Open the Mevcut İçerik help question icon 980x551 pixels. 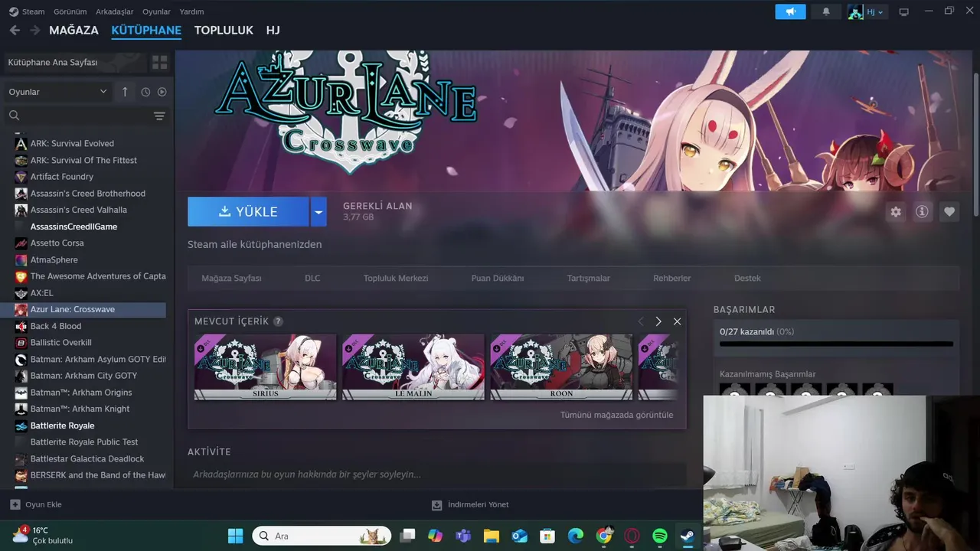(x=278, y=321)
